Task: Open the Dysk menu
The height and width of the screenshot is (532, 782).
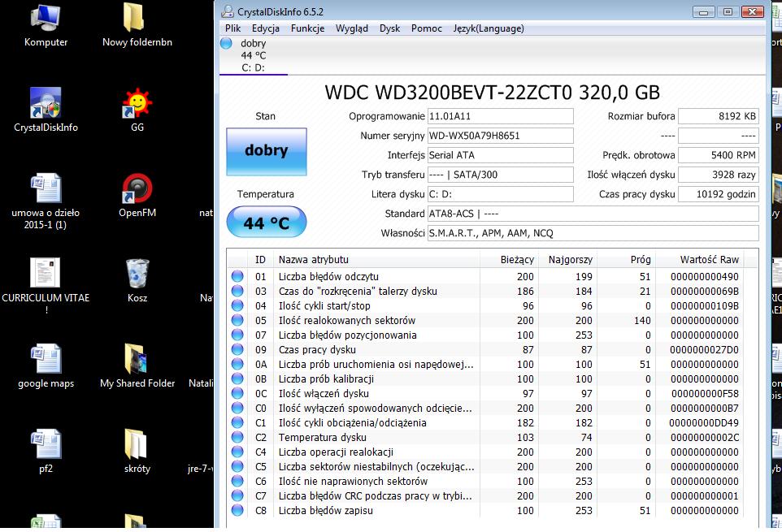Action: 389,28
